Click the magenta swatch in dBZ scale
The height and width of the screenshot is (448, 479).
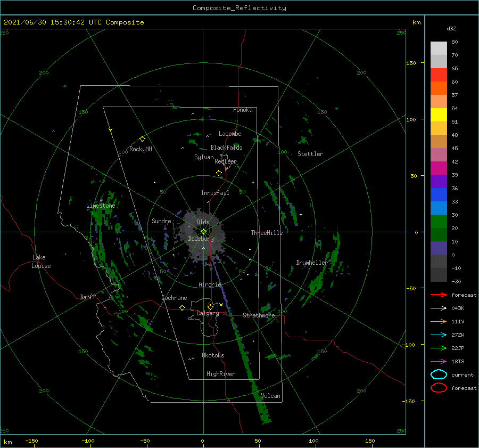[x=439, y=168]
